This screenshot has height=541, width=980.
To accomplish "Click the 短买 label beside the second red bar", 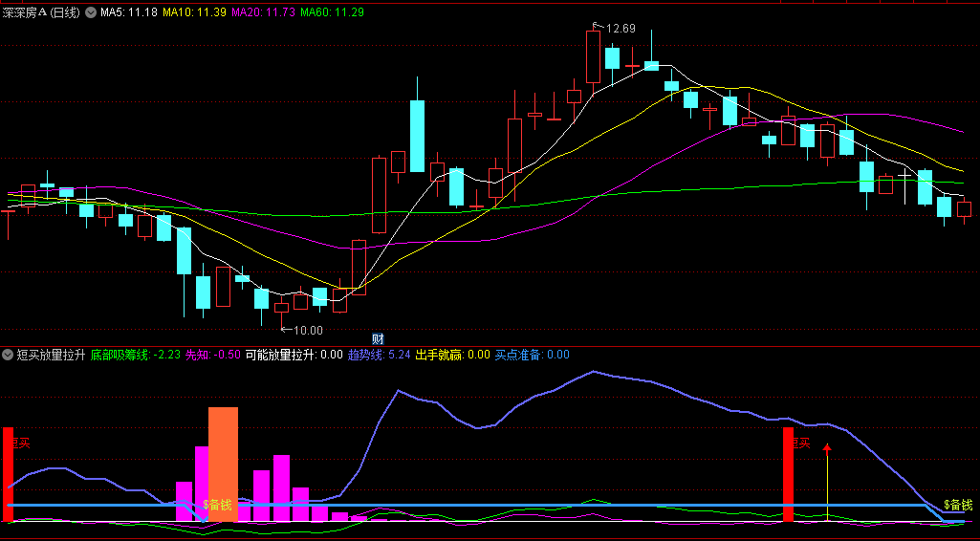I will point(802,443).
